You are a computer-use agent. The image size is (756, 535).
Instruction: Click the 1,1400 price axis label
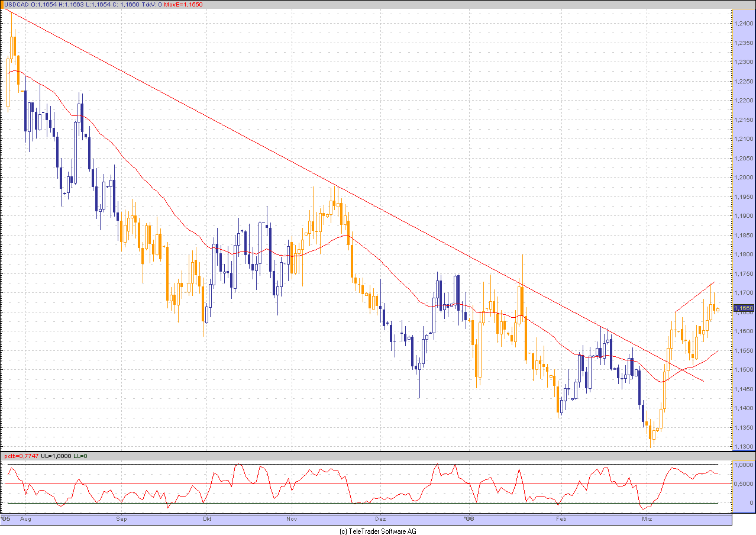pyautogui.click(x=744, y=408)
